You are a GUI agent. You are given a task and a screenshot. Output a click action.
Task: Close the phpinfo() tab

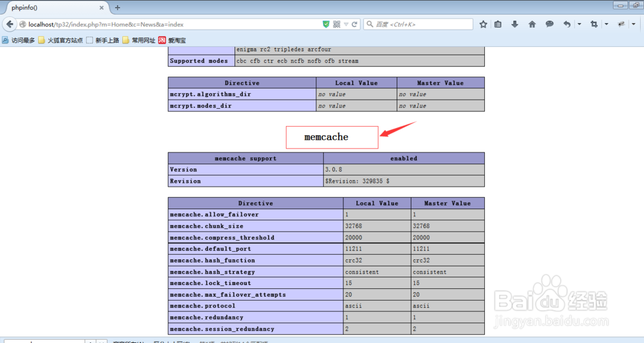pyautogui.click(x=102, y=8)
